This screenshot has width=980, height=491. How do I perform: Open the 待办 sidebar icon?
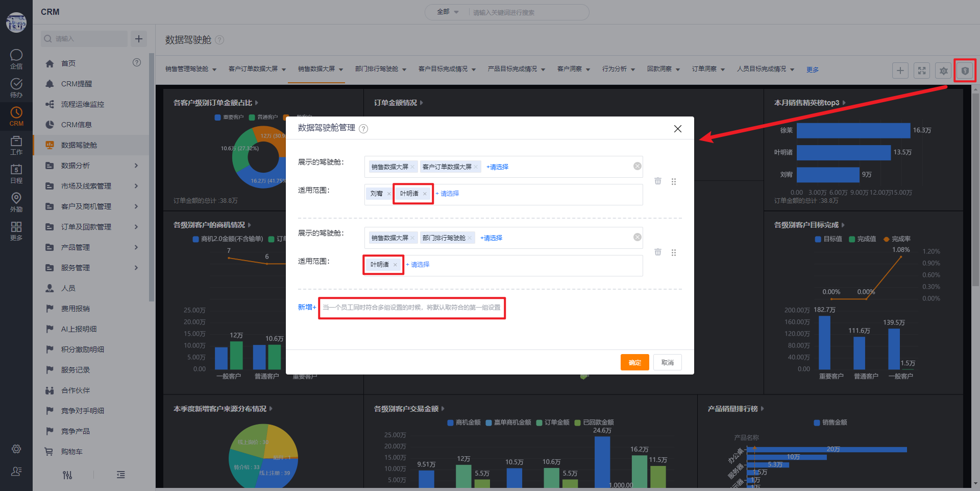click(x=16, y=88)
